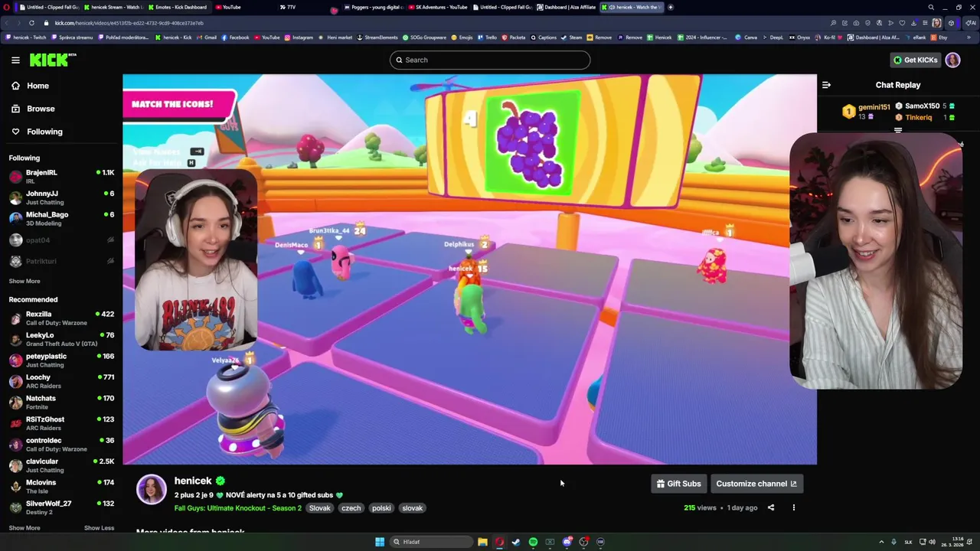
Task: Open the Instagram bookmark
Action: 299,37
